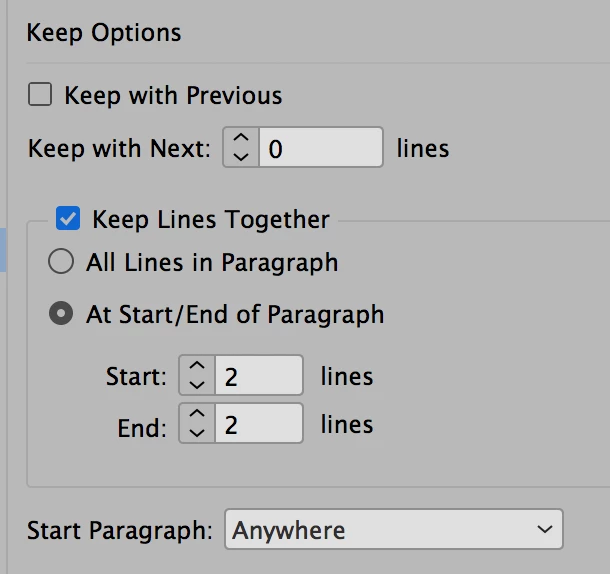Screen dimensions: 610x574
Task: Decrease the Start lines stepper value
Action: 197,383
